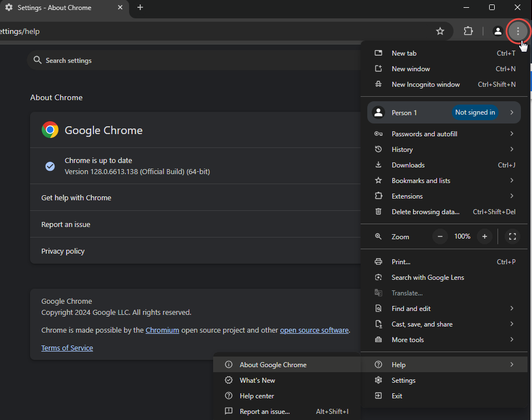Enter fullscreen mode via Zoom row icon
This screenshot has height=420, width=532.
[x=513, y=236]
